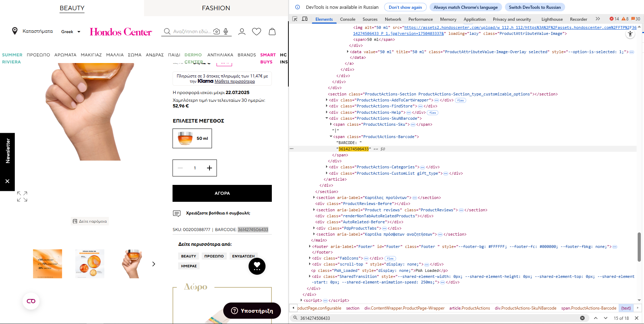The width and height of the screenshot is (644, 324).
Task: Click the ΕΝΥΔΑΤΩΣΗ category tag
Action: coord(243,256)
